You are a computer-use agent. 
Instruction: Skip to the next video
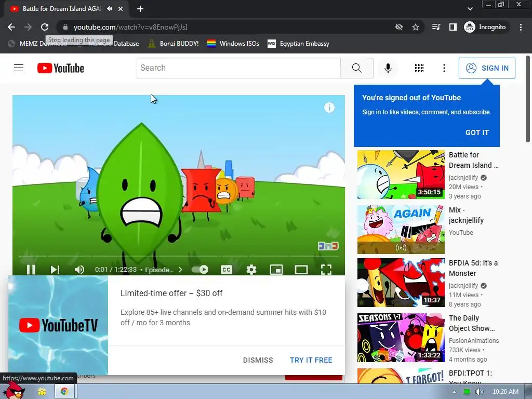[55, 270]
